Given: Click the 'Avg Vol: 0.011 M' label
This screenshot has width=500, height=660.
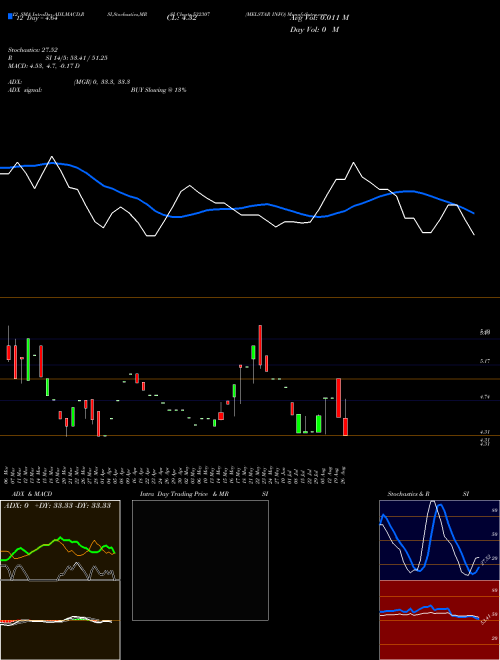Looking at the screenshot, I should click(x=319, y=18).
